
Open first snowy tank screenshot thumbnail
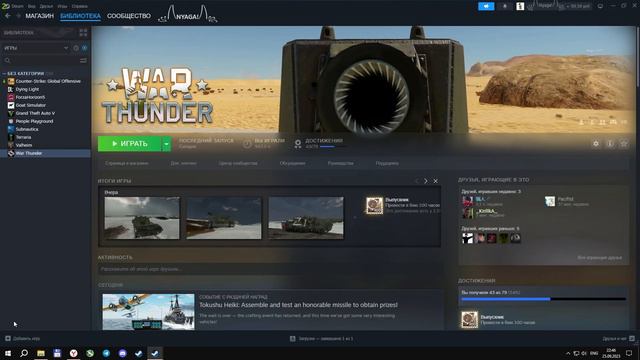point(142,218)
